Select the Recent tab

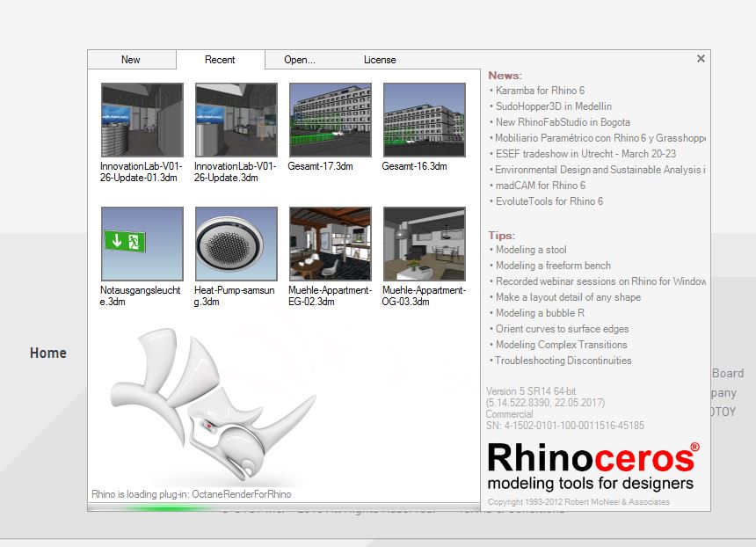pos(220,60)
